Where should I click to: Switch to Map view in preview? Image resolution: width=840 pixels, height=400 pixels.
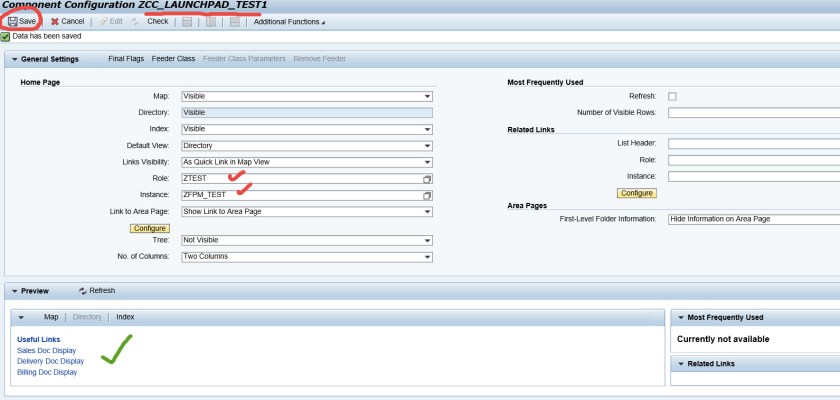pyautogui.click(x=51, y=317)
